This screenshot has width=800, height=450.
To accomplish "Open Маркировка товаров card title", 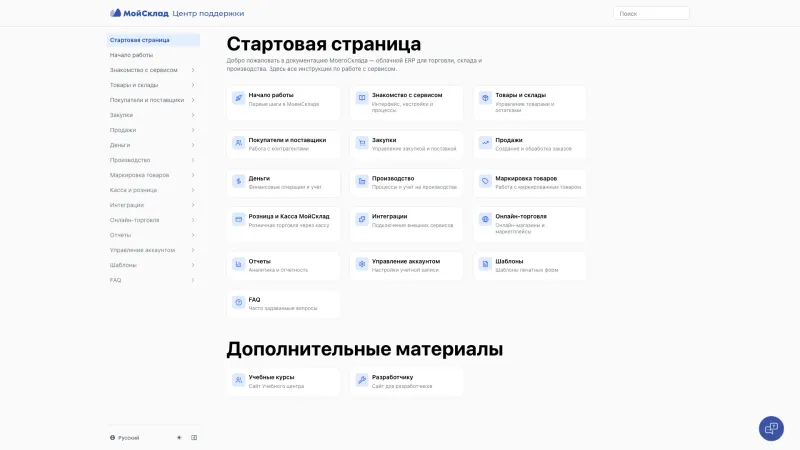I will (x=526, y=179).
